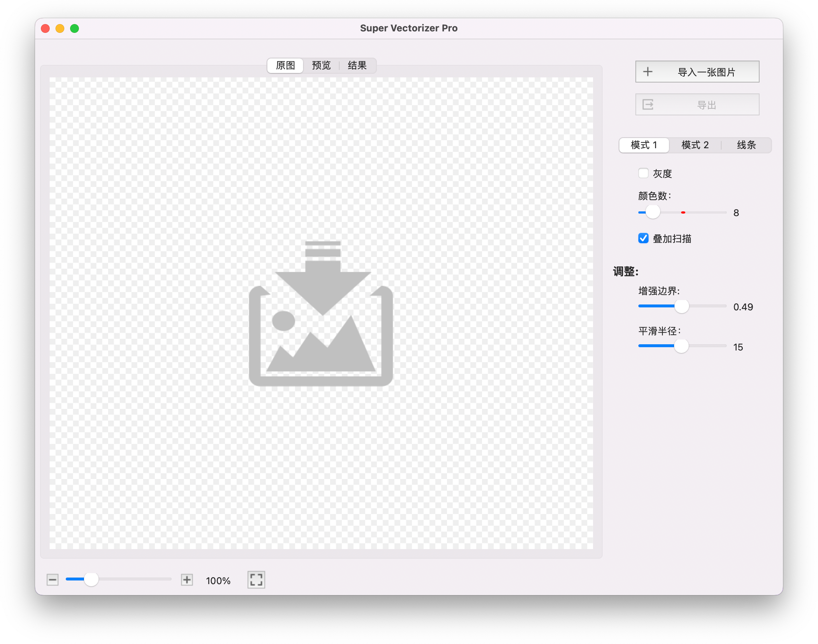Adjust the 颜色数 slider
This screenshot has height=644, width=818.
682,212
